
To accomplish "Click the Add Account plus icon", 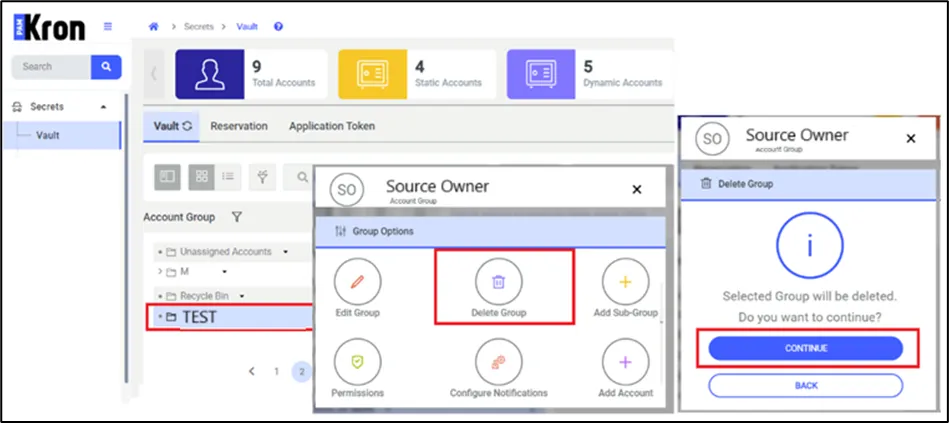I will click(625, 362).
